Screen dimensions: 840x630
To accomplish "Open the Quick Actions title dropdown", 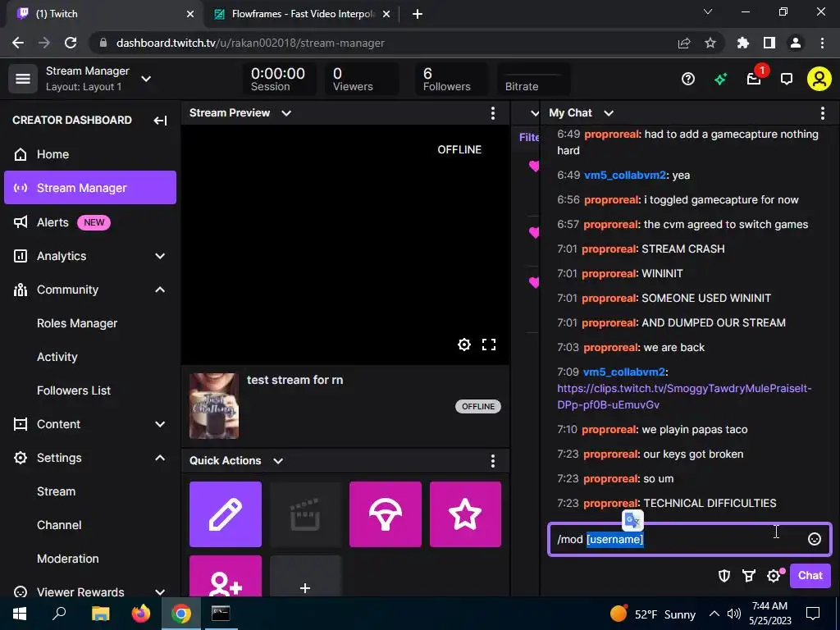I will click(278, 461).
